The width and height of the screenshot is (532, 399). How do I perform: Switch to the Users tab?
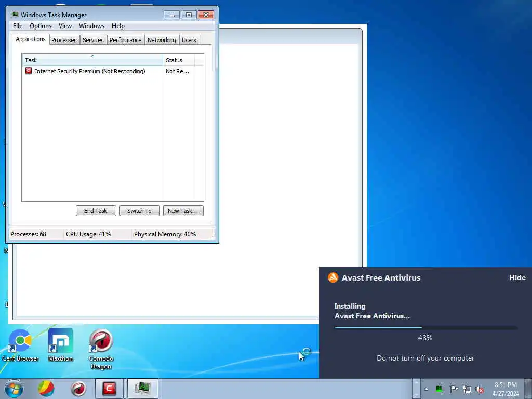point(189,40)
